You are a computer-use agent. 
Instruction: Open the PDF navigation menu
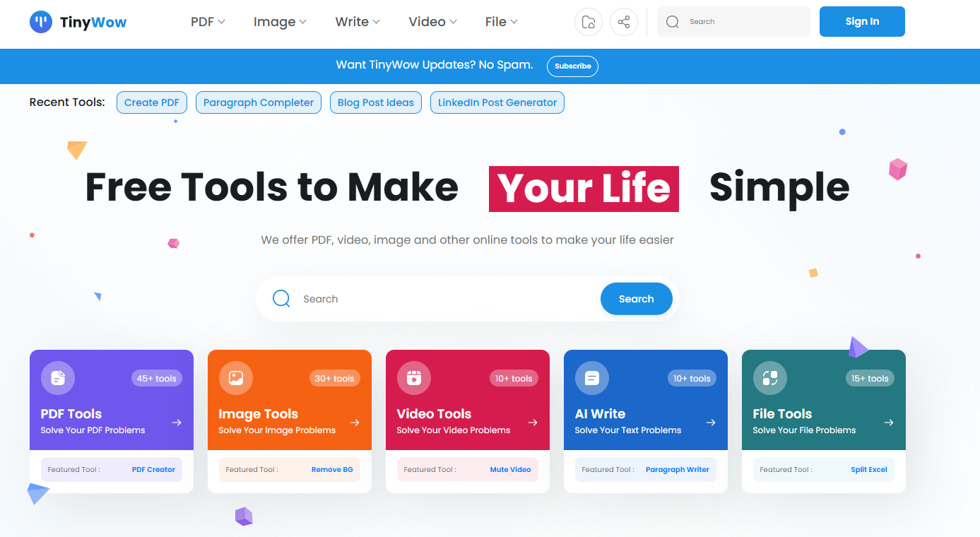208,22
